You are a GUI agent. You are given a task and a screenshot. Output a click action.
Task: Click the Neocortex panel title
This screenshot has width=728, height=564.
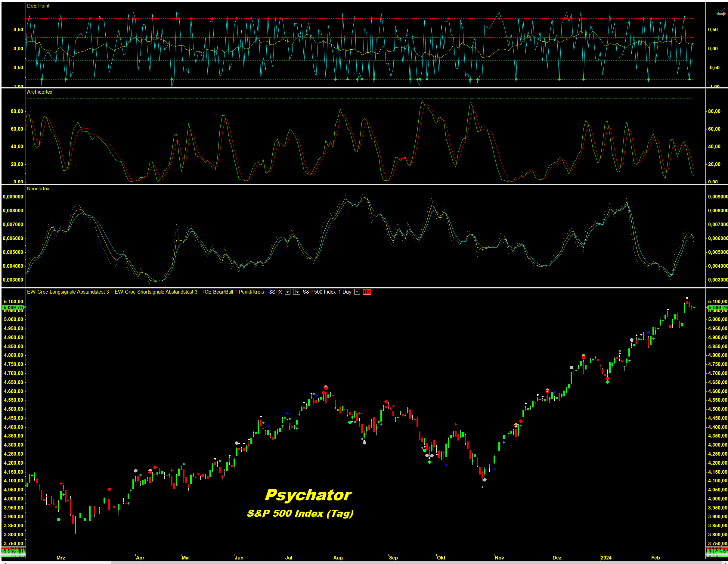click(38, 189)
